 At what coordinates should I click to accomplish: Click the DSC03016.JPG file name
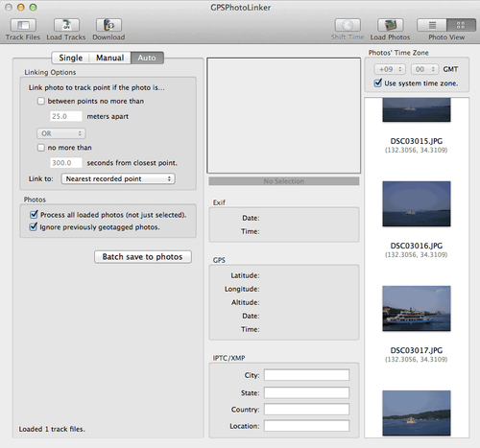(417, 246)
